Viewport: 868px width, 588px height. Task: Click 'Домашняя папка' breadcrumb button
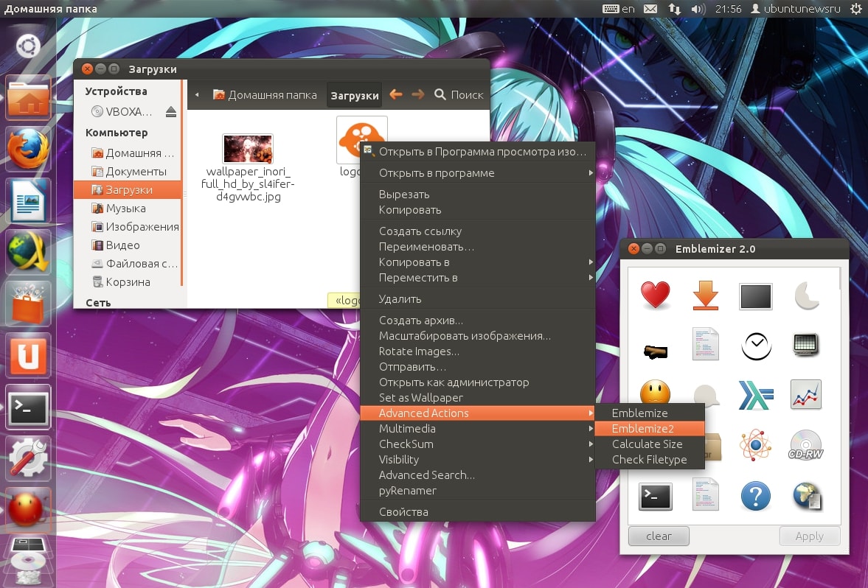(265, 95)
